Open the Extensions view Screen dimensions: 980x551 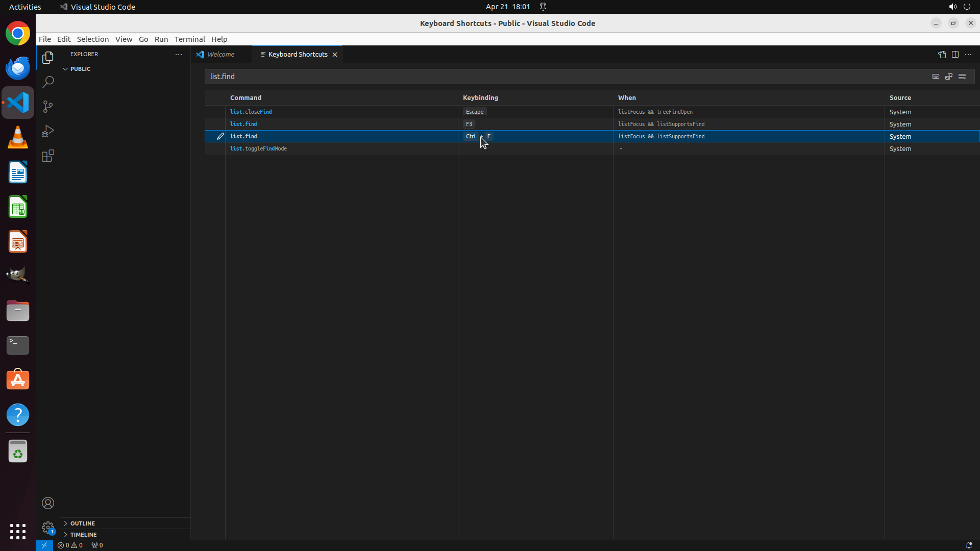[47, 156]
